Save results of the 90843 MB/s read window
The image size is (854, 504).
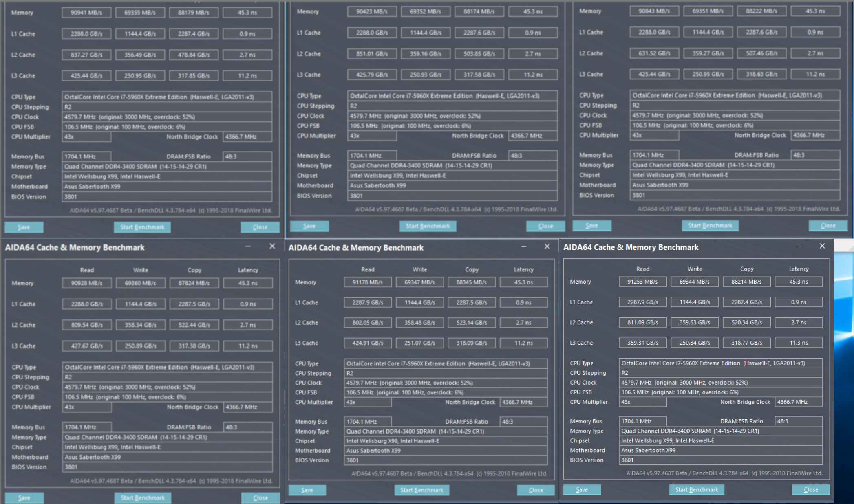(591, 226)
